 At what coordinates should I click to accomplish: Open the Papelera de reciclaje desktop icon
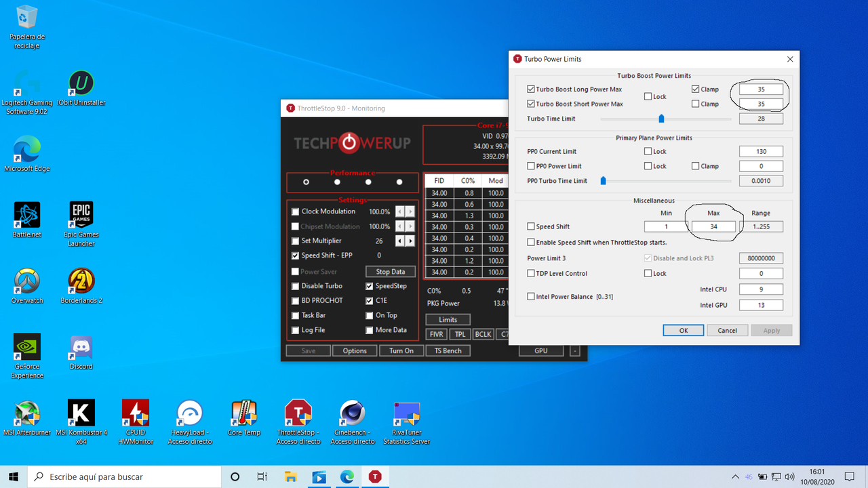click(27, 27)
